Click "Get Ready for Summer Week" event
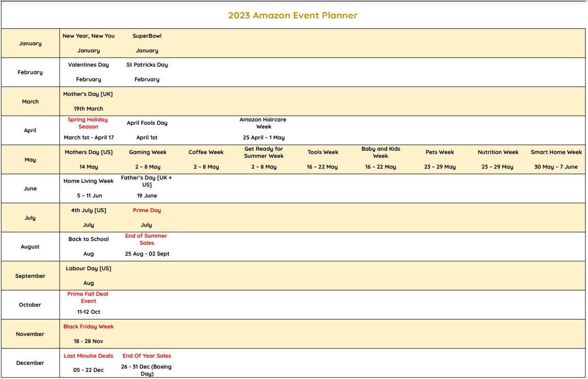The height and width of the screenshot is (379, 588). tap(264, 152)
